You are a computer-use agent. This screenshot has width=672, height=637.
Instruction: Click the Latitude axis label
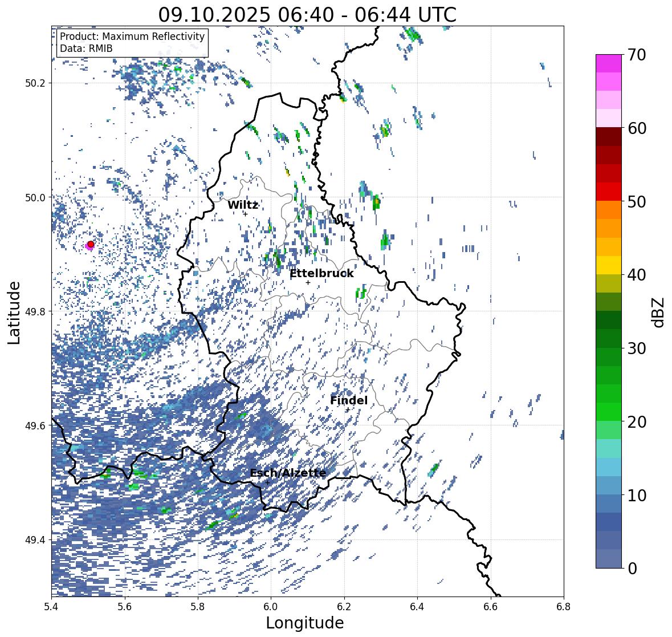(14, 313)
